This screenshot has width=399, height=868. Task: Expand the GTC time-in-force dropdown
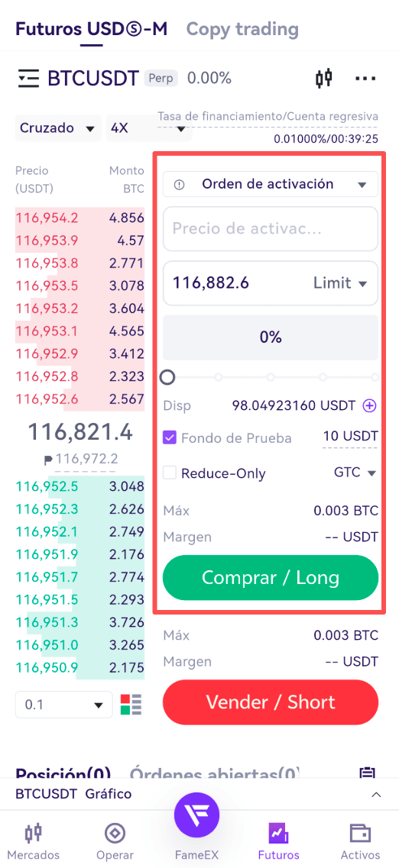[355, 473]
